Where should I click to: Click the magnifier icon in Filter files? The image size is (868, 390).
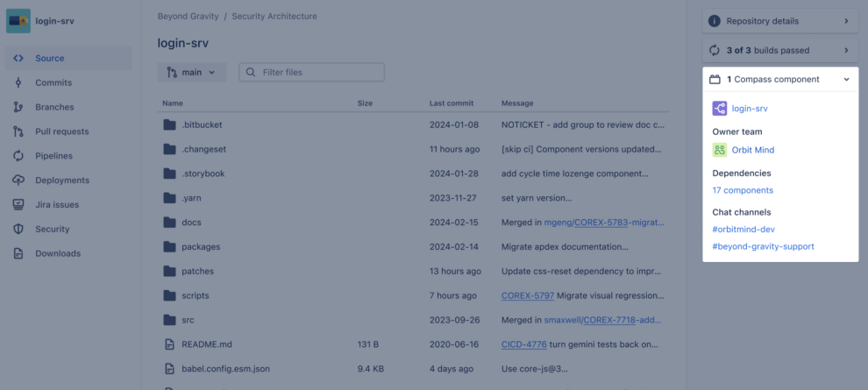pos(251,72)
